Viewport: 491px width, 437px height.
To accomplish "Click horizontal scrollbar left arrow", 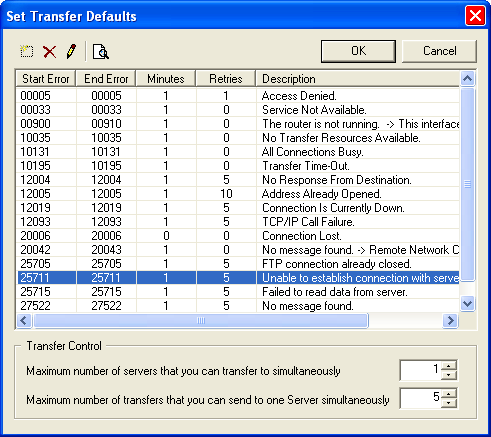I will click(x=24, y=321).
